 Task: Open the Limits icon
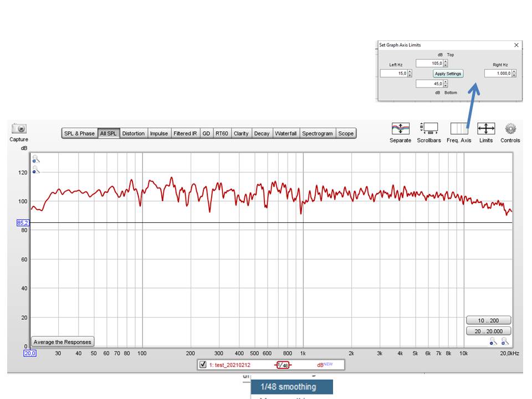click(486, 129)
